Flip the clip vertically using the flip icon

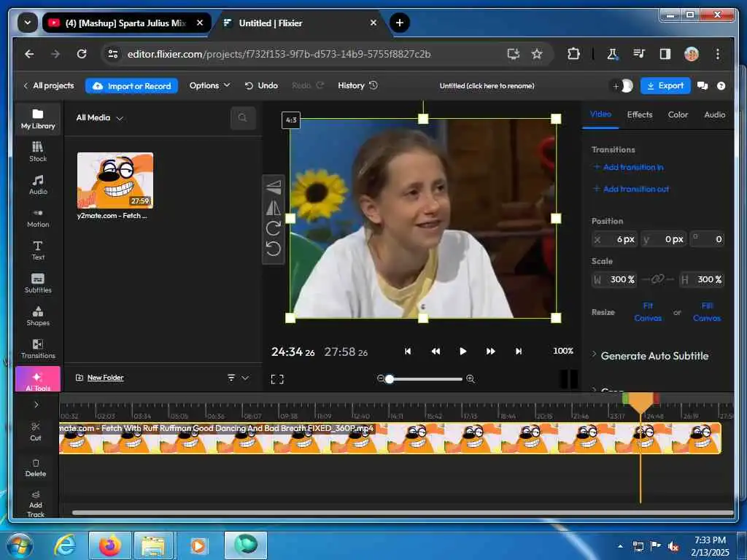tap(274, 187)
